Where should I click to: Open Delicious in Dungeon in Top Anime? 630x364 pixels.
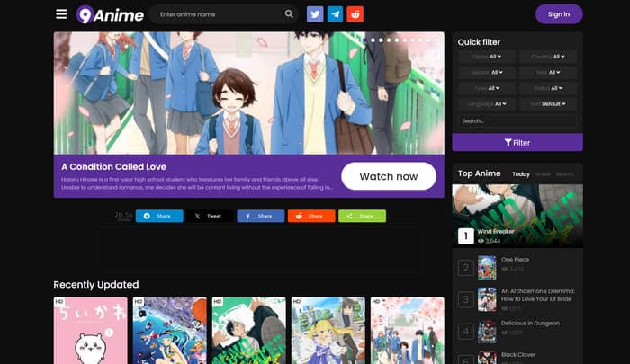[530, 323]
